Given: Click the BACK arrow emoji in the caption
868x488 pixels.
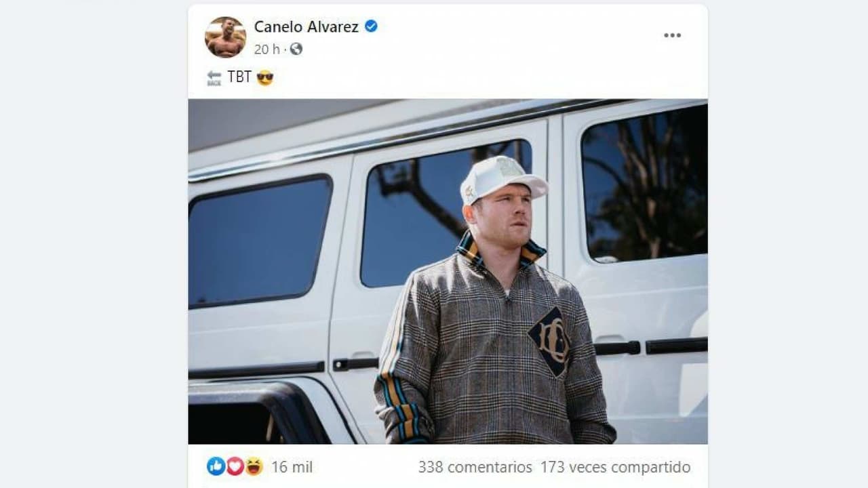Looking at the screenshot, I should pos(214,78).
